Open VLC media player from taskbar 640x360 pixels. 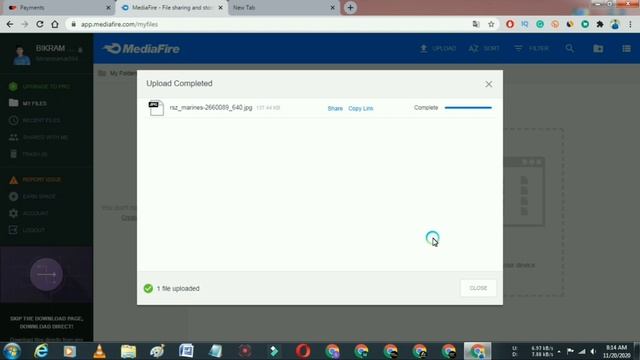99,351
